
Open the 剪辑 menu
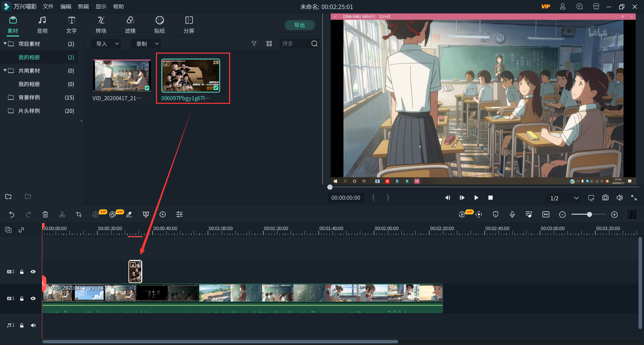[83, 7]
